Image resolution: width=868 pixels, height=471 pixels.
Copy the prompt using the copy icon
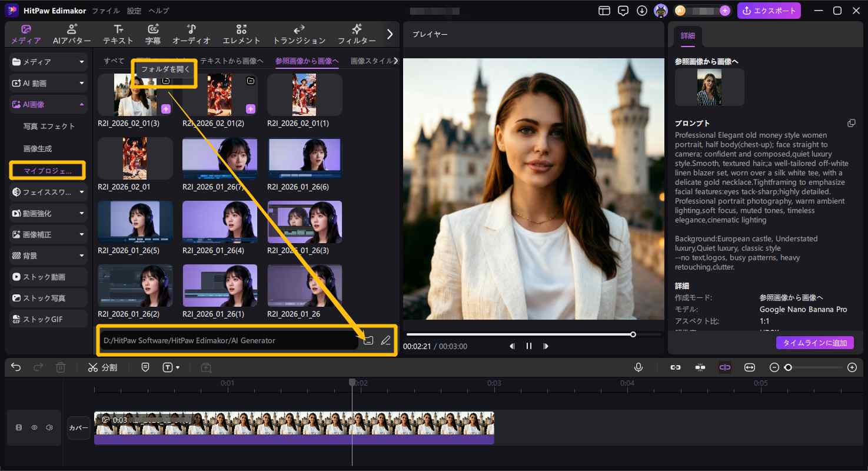[851, 123]
